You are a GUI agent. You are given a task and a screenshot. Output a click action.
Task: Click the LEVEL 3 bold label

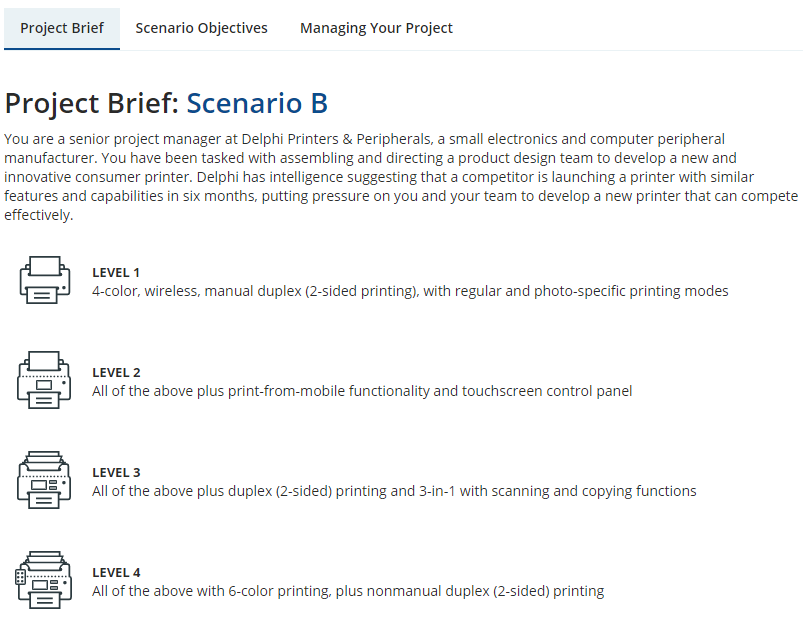(x=115, y=472)
